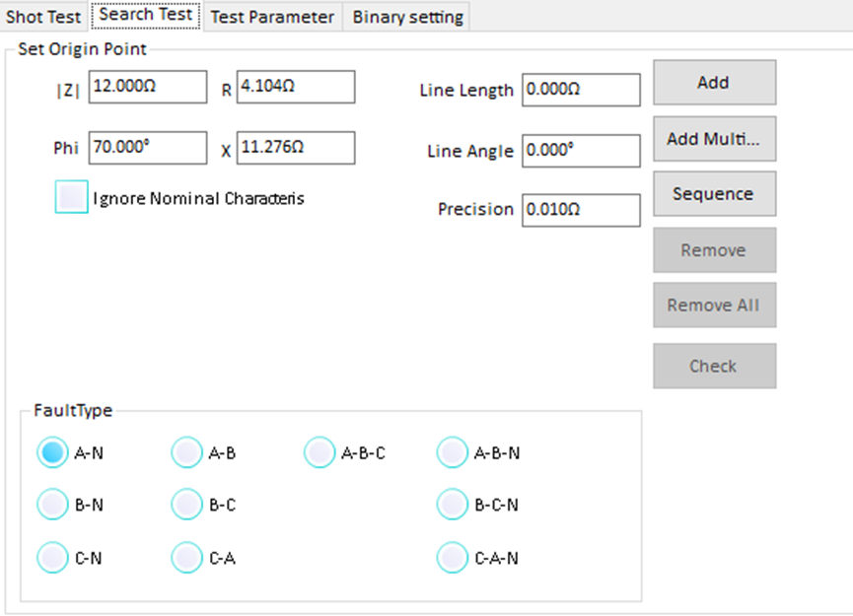Image resolution: width=853 pixels, height=616 pixels.
Task: Switch to the Shot Test tab
Action: point(44,17)
